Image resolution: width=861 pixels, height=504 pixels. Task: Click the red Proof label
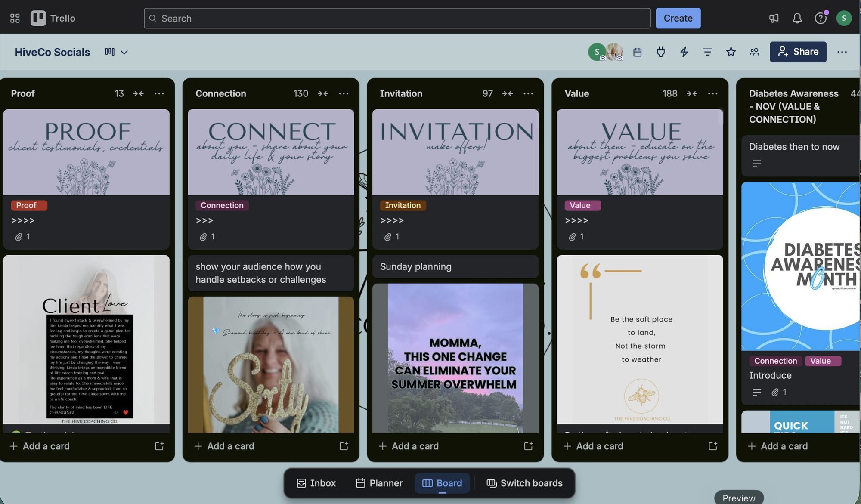(x=29, y=205)
